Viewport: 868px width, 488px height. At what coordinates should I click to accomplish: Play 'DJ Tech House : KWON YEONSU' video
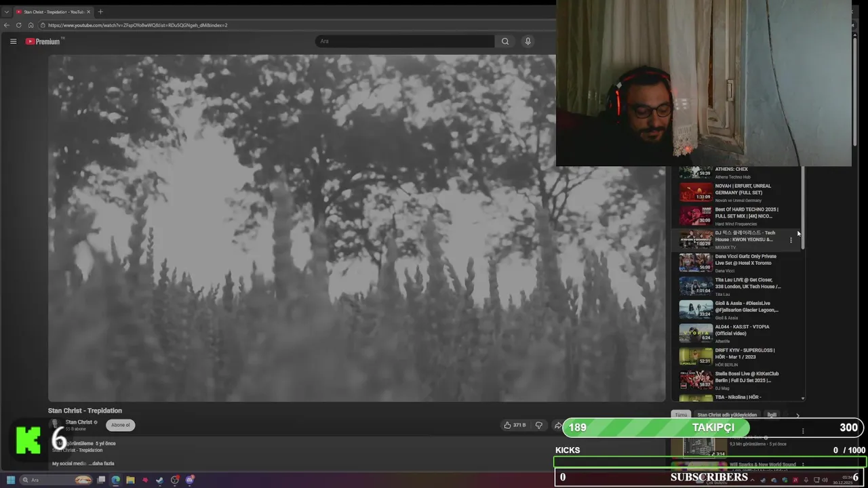[x=745, y=236]
